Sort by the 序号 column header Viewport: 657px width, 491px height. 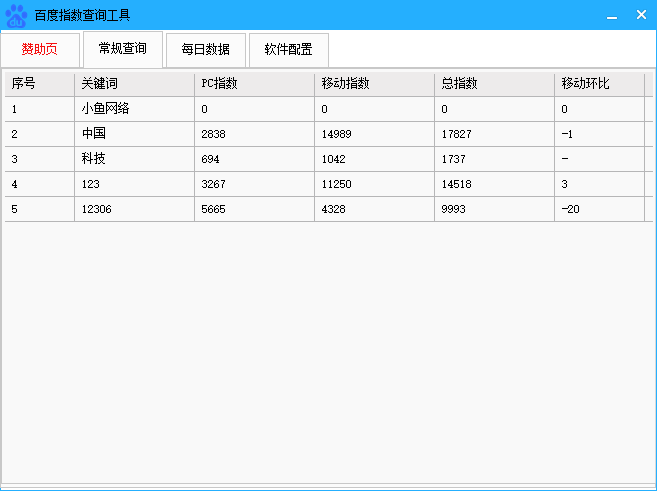[39, 84]
